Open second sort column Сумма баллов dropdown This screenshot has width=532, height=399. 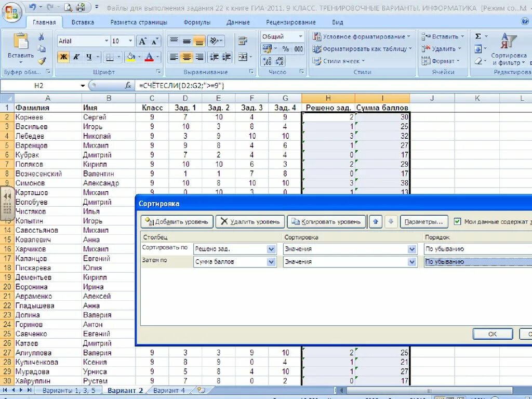click(271, 262)
